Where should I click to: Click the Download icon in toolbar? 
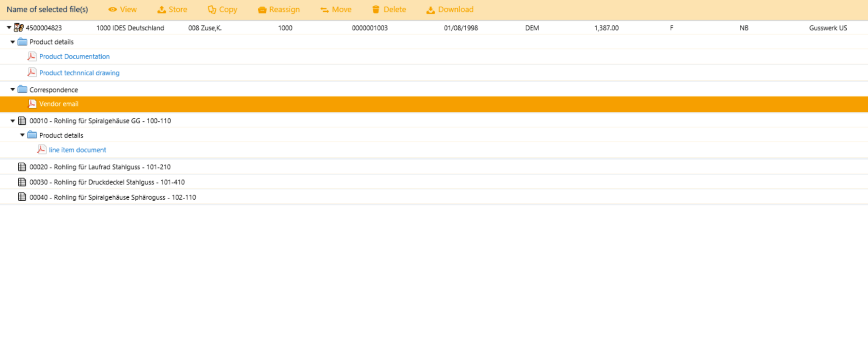(430, 10)
